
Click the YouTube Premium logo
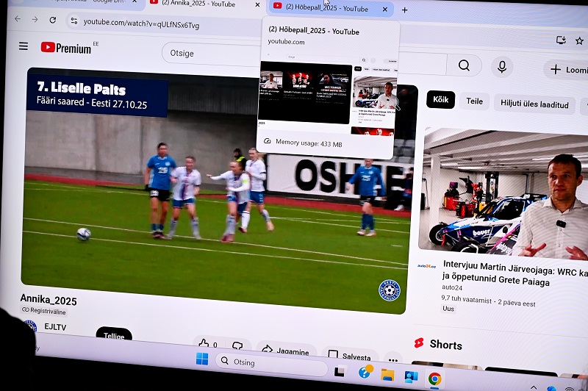66,48
